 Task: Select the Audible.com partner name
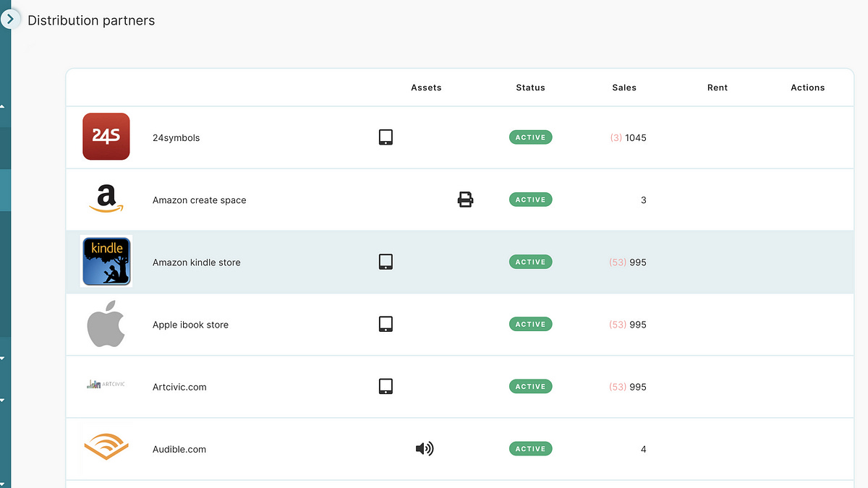point(179,449)
